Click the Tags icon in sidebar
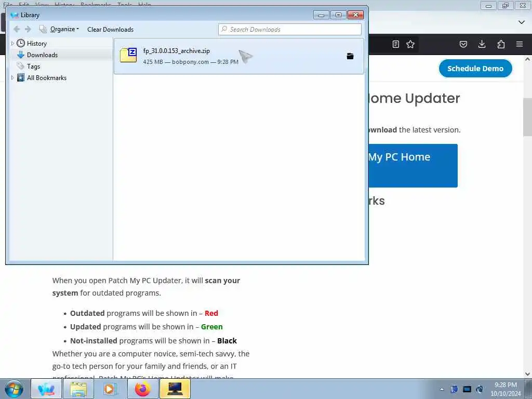Image resolution: width=532 pixels, height=399 pixels. point(21,66)
